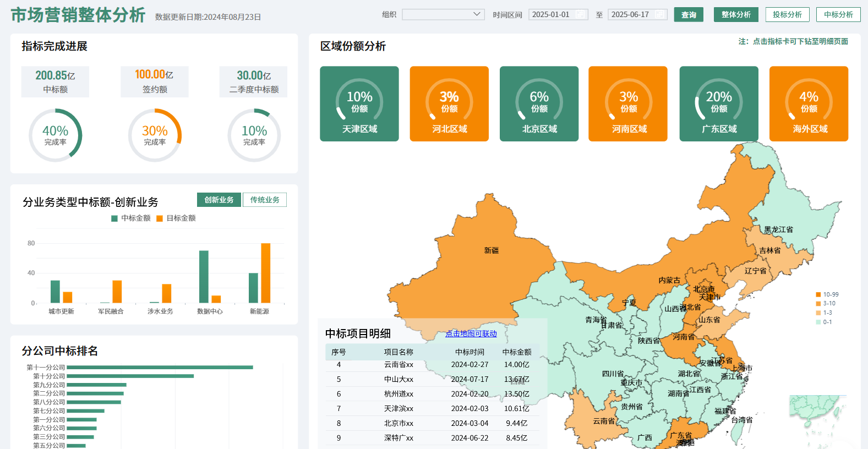Switch to the 投标分析 tab
The width and height of the screenshot is (868, 449).
pyautogui.click(x=787, y=15)
